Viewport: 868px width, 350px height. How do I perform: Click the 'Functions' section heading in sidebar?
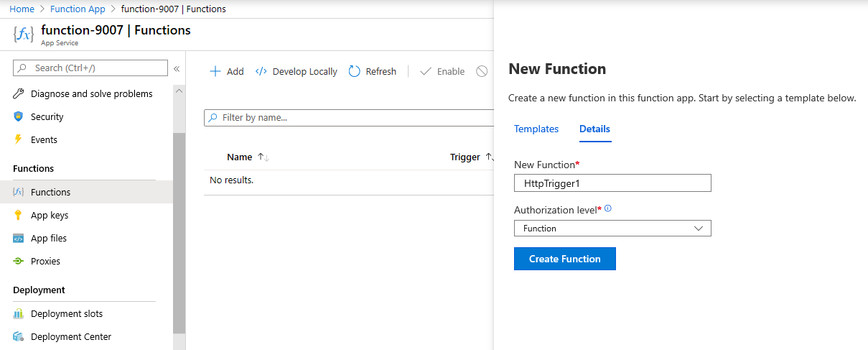tap(33, 168)
